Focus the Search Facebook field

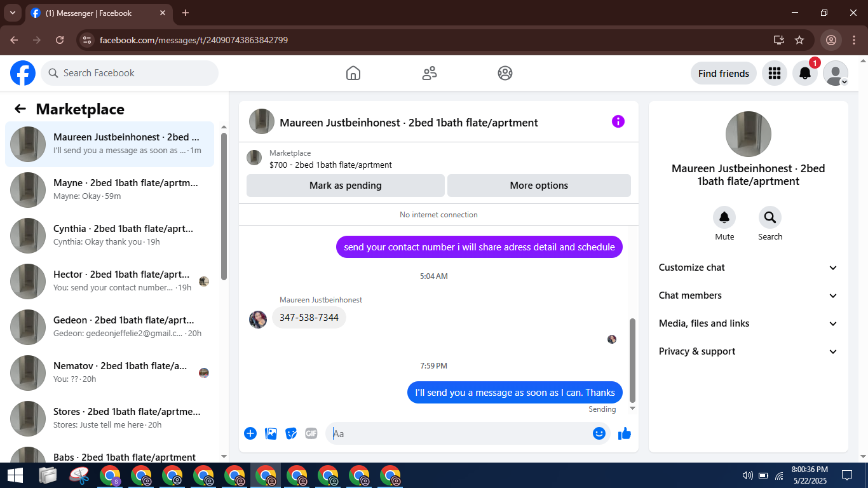pyautogui.click(x=130, y=73)
